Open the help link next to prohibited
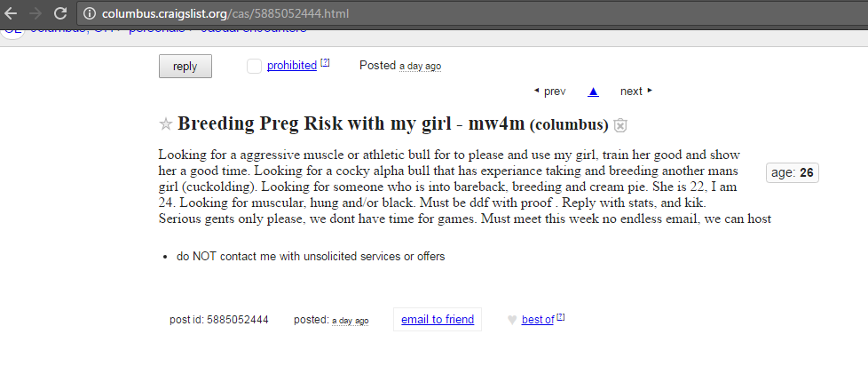Screen dimensions: 868x382 point(325,63)
